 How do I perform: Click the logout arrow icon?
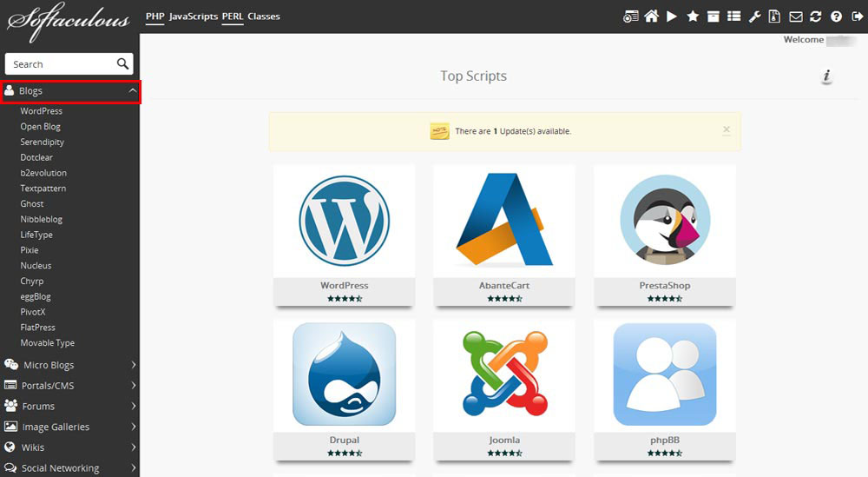[857, 17]
